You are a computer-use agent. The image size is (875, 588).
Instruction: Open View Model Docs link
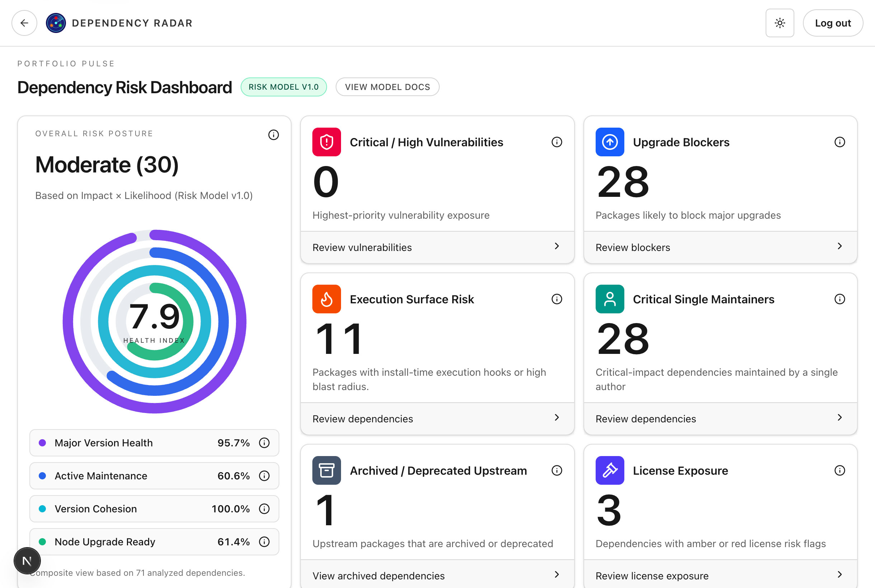tap(387, 87)
